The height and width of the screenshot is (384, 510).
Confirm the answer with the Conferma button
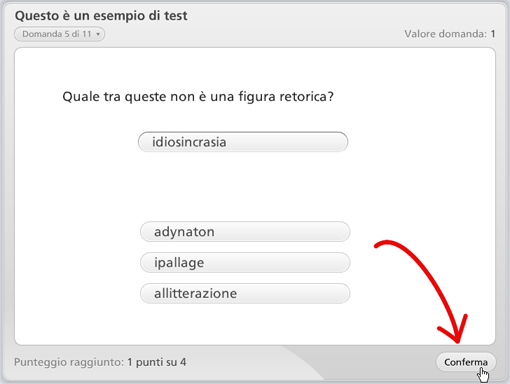pos(466,362)
